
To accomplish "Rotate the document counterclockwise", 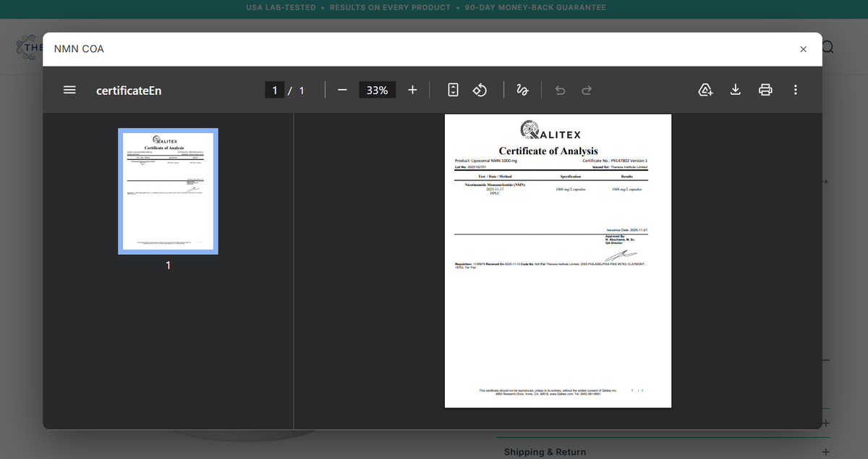I will pyautogui.click(x=480, y=90).
